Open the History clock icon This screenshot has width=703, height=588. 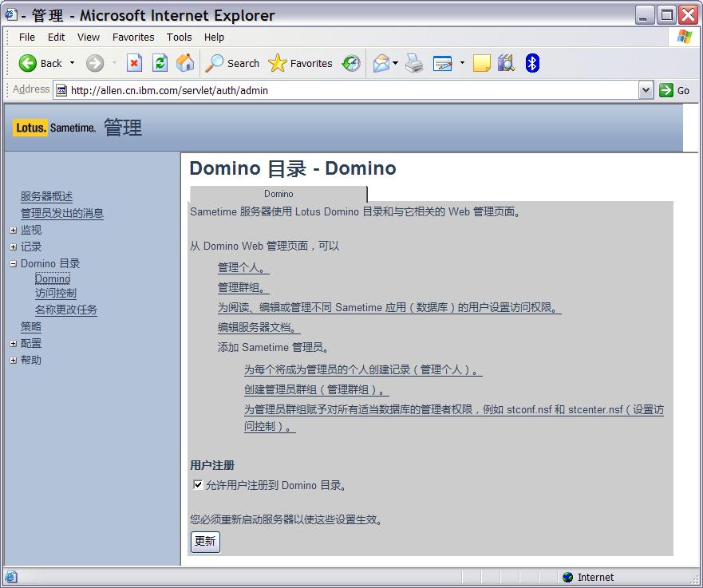tap(351, 63)
